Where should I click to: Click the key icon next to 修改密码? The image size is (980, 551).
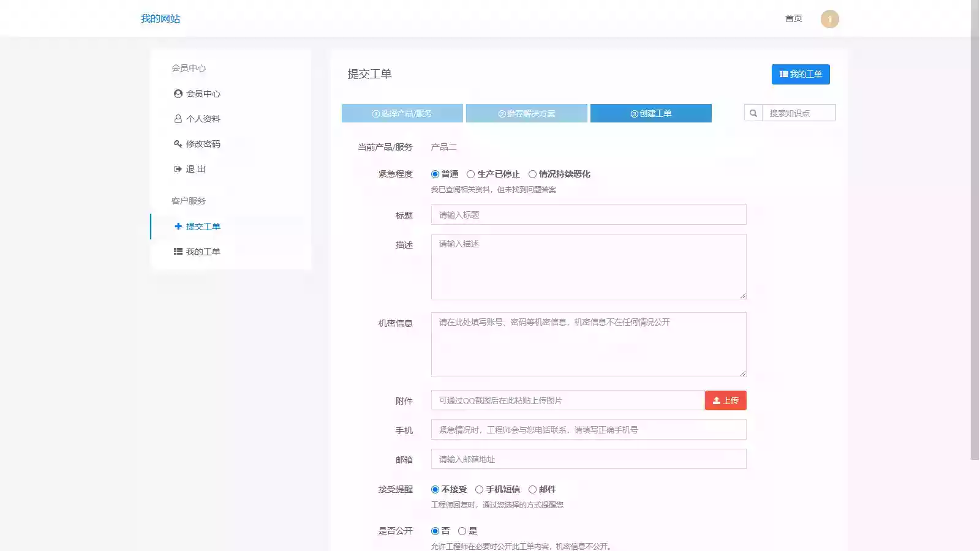click(177, 143)
